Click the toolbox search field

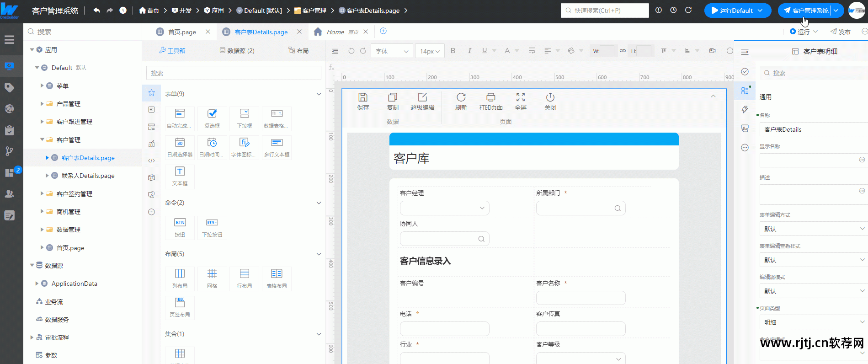pos(234,73)
